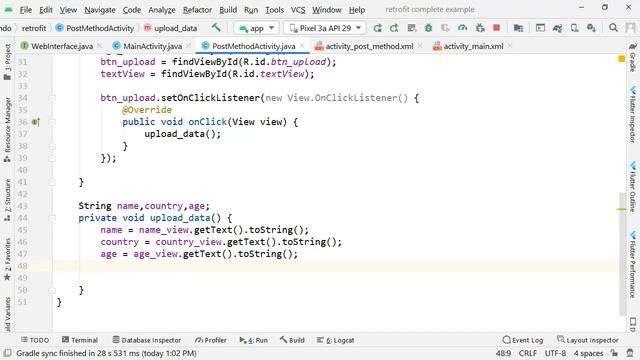
Task: Click the Search Everywhere magnifier icon
Action: pyautogui.click(x=613, y=28)
